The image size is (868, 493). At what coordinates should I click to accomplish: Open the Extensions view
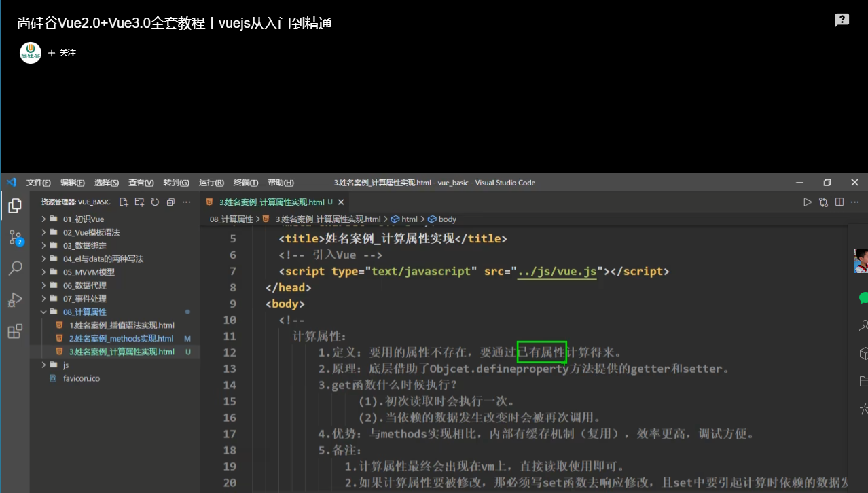point(14,331)
